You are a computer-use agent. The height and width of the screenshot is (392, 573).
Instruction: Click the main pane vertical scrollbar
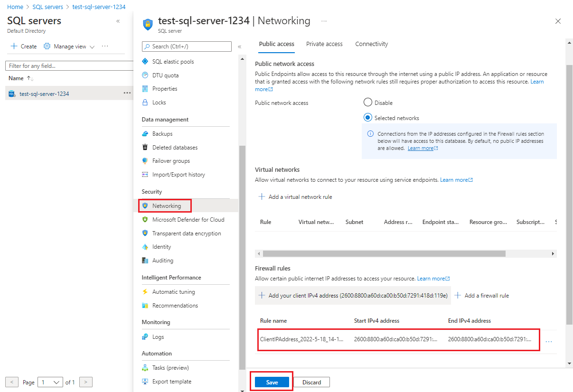coord(570,195)
